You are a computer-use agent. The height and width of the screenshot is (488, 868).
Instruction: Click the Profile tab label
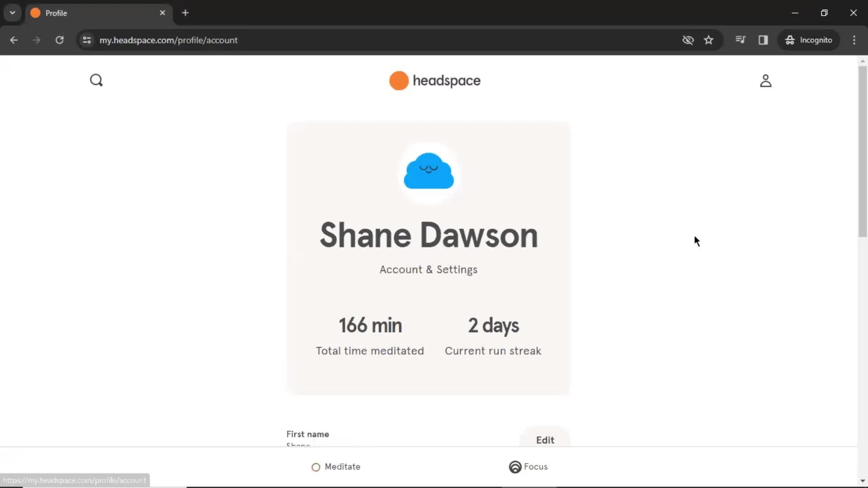56,13
